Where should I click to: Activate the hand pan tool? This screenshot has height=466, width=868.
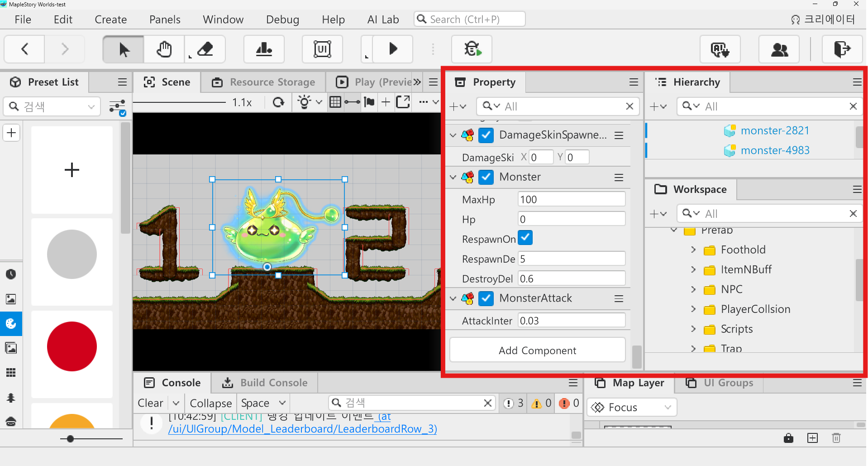tap(164, 49)
